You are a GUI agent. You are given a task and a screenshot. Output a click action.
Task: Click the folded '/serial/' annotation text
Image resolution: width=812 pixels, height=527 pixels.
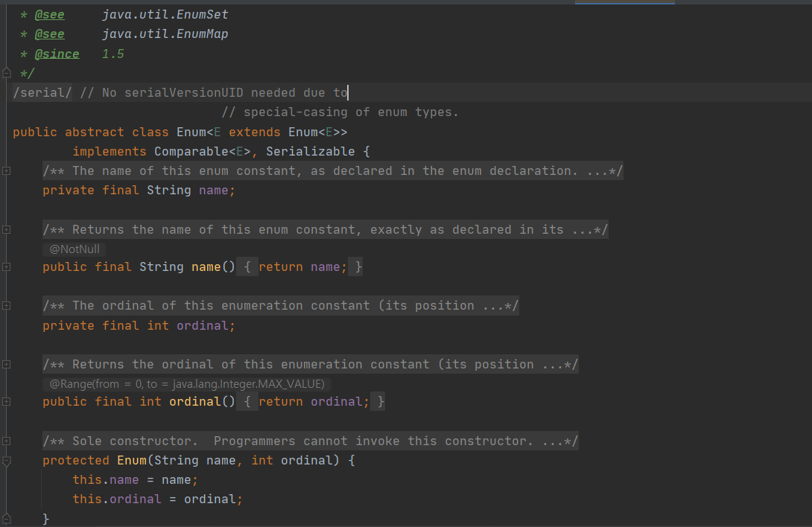42,92
